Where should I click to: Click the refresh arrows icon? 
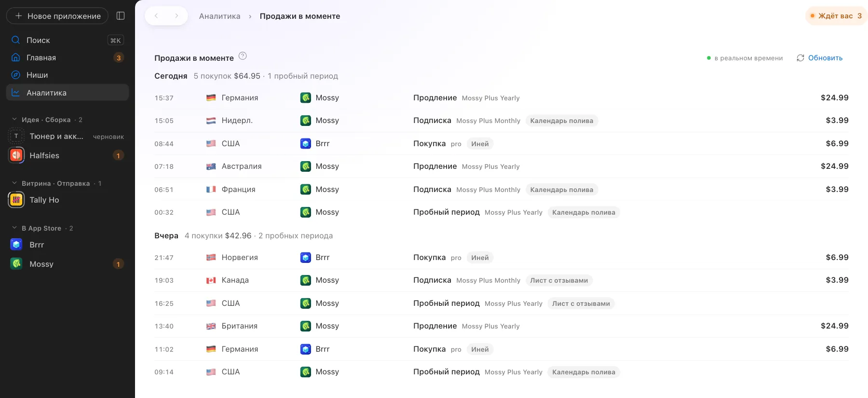pyautogui.click(x=800, y=58)
